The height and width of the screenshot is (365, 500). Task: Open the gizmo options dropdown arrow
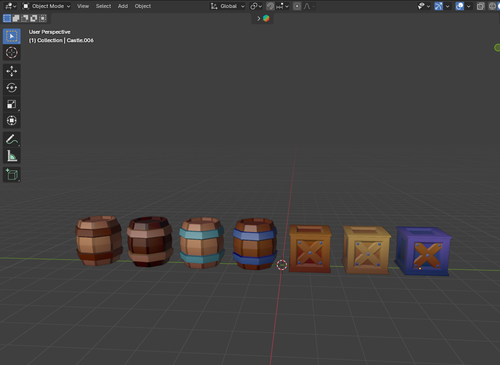448,6
